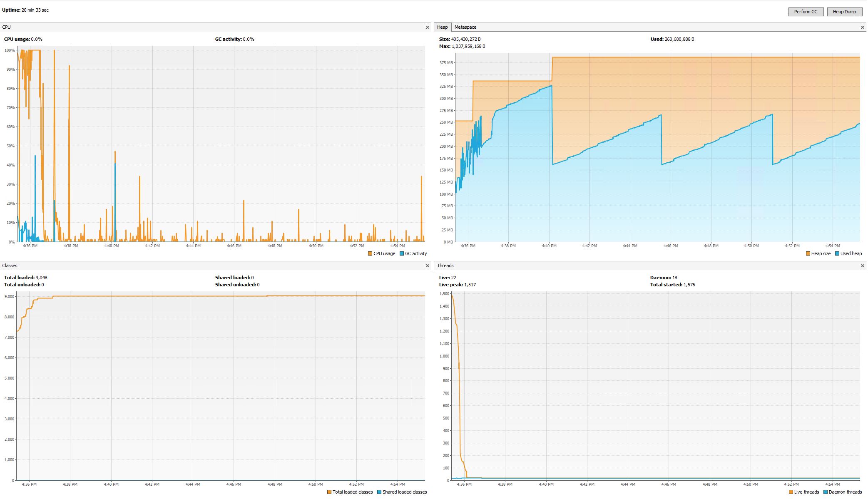Click the CPU panel title header
The image size is (868, 499).
(x=7, y=27)
